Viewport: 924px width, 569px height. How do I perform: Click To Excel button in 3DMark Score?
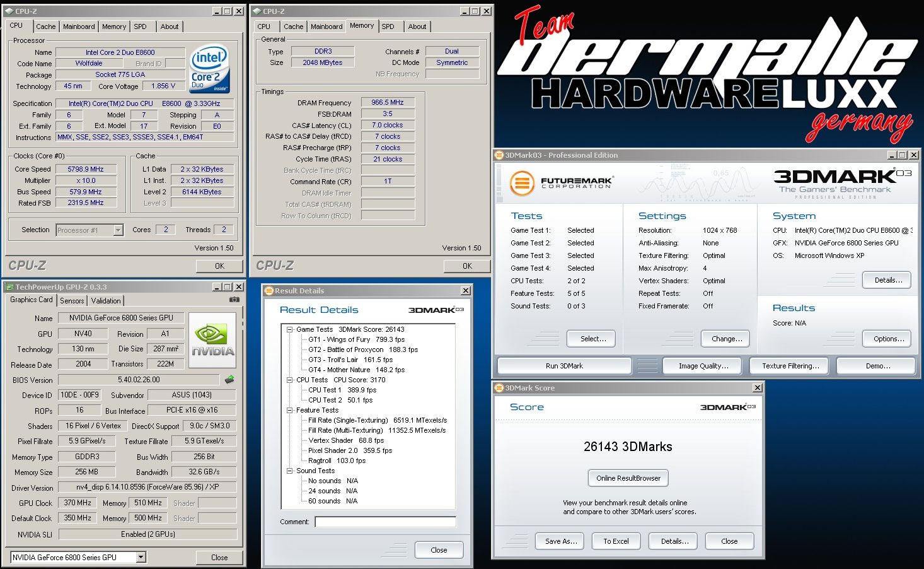616,541
